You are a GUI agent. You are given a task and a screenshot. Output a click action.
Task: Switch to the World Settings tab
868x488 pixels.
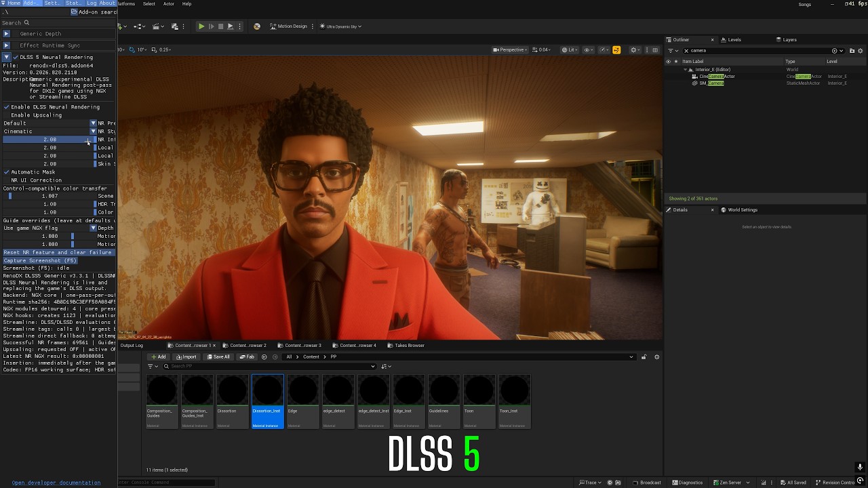point(743,210)
